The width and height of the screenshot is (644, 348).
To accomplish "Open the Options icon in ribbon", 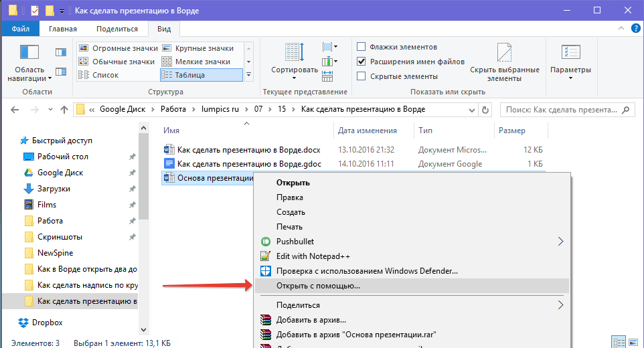I will [x=570, y=53].
